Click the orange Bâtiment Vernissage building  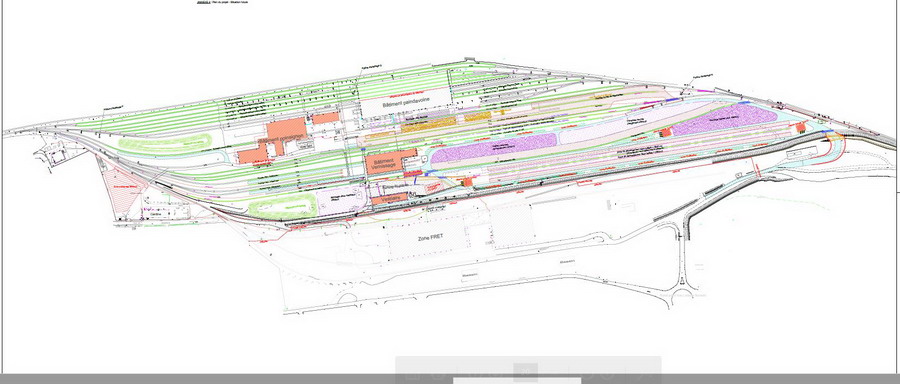tap(390, 161)
